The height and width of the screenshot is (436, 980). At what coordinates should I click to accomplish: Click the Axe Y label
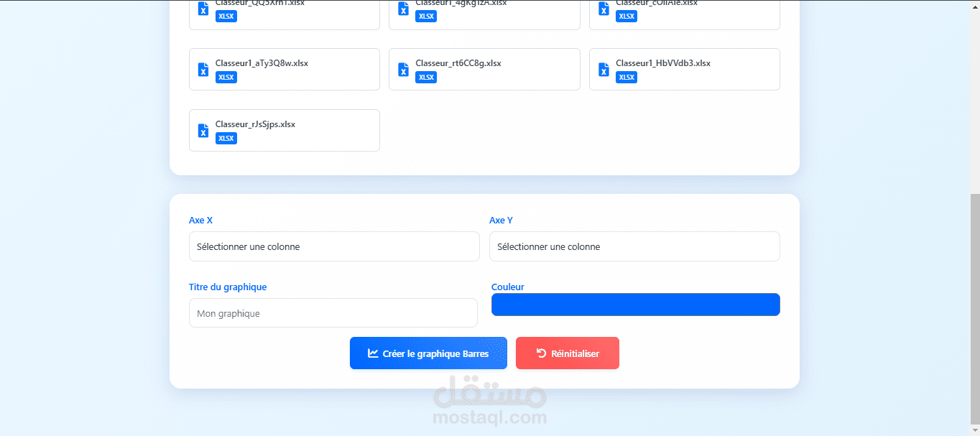[501, 221]
